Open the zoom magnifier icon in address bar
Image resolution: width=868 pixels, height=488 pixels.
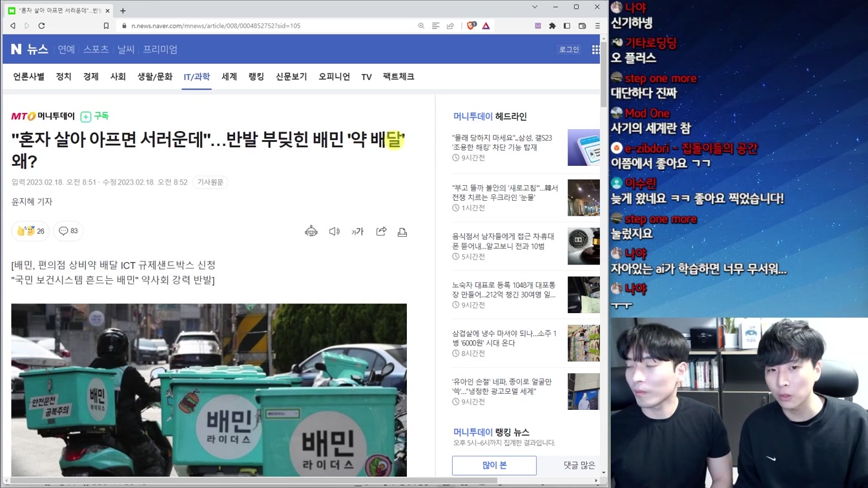(421, 26)
